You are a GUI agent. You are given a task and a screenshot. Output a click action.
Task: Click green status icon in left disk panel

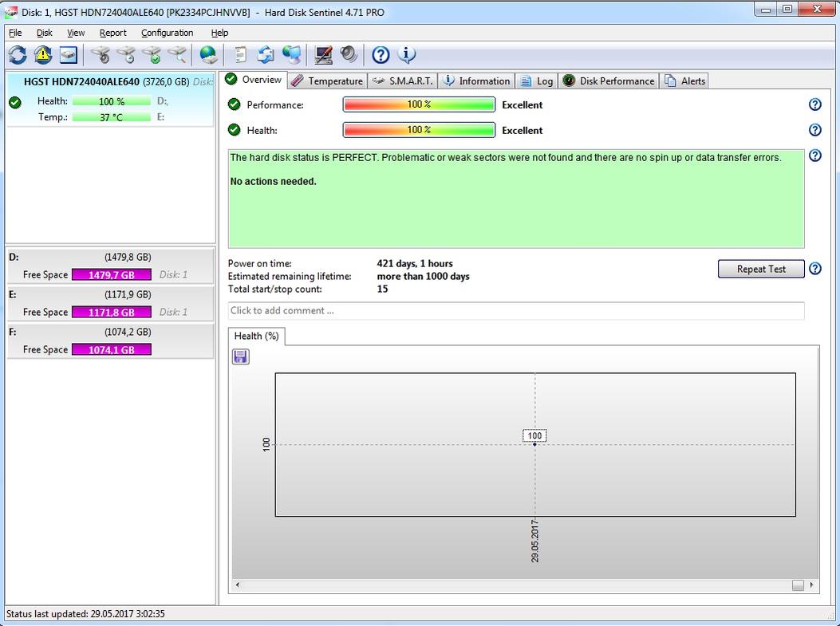(15, 102)
